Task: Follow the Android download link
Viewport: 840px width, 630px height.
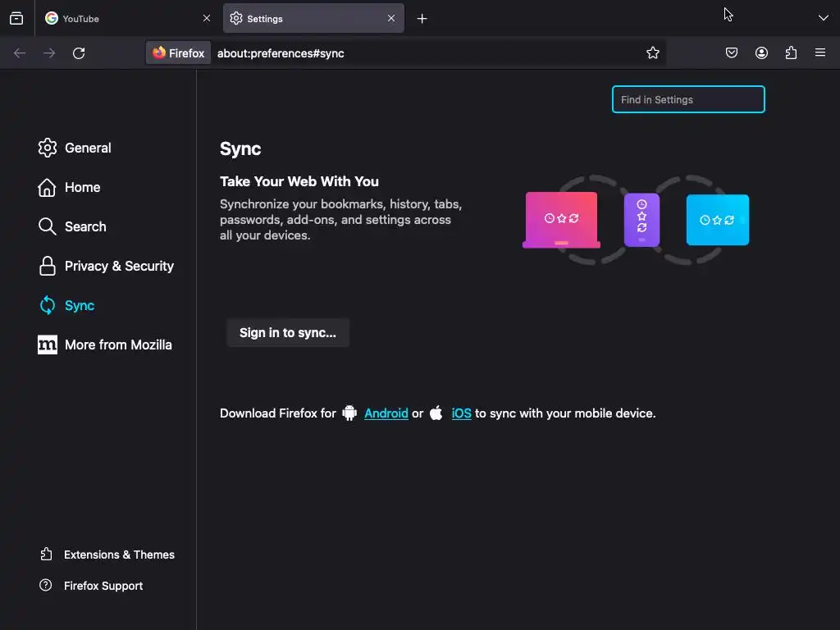Action: point(386,413)
